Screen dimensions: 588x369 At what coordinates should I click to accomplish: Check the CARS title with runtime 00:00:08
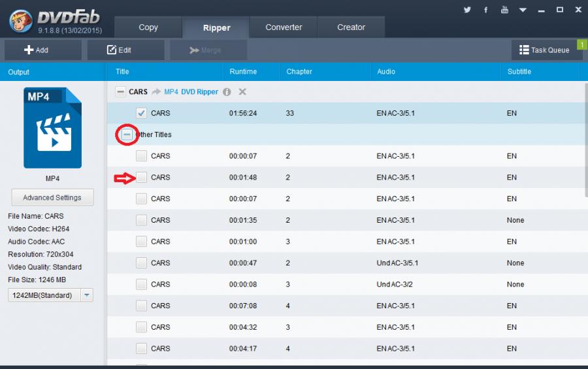click(141, 284)
